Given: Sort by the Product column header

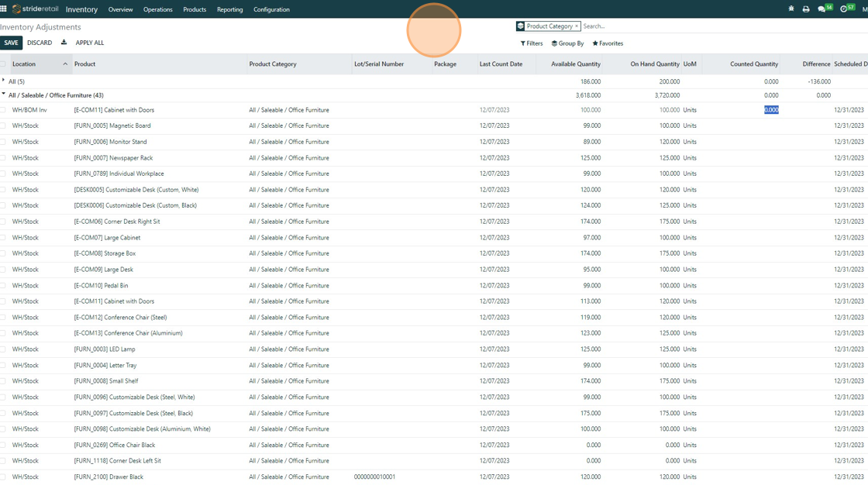Looking at the screenshot, I should pyautogui.click(x=160, y=64).
